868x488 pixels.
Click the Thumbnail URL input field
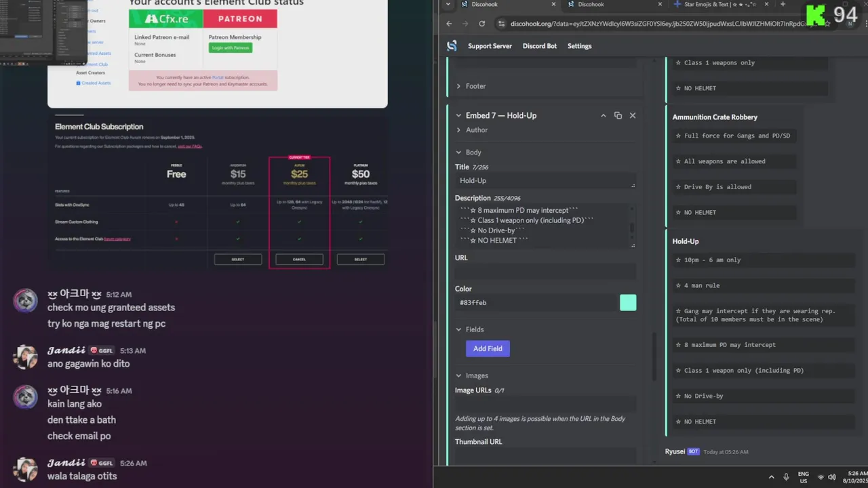point(545,455)
